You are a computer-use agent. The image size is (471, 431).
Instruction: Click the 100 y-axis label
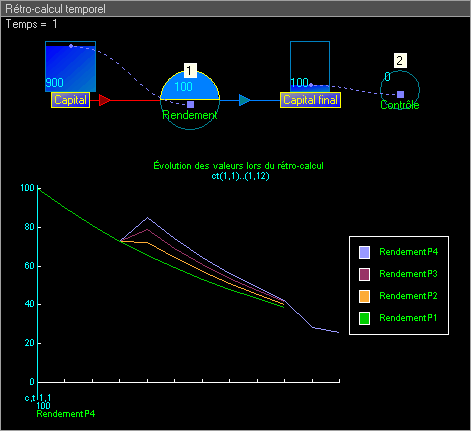point(27,188)
